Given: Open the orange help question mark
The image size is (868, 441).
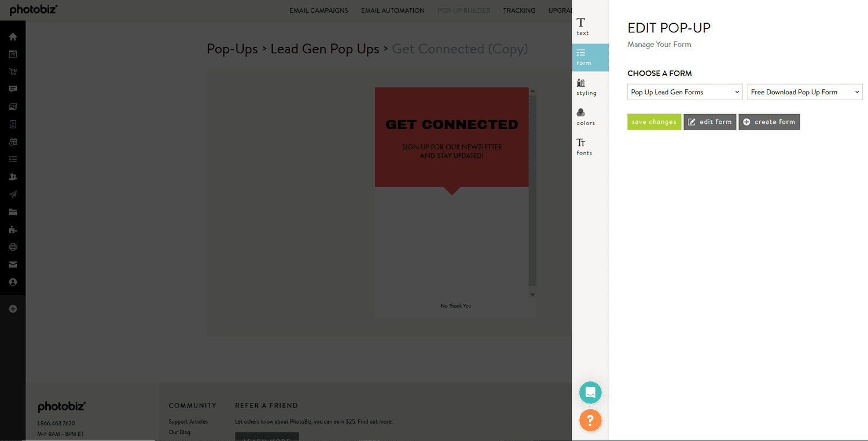Looking at the screenshot, I should click(590, 421).
